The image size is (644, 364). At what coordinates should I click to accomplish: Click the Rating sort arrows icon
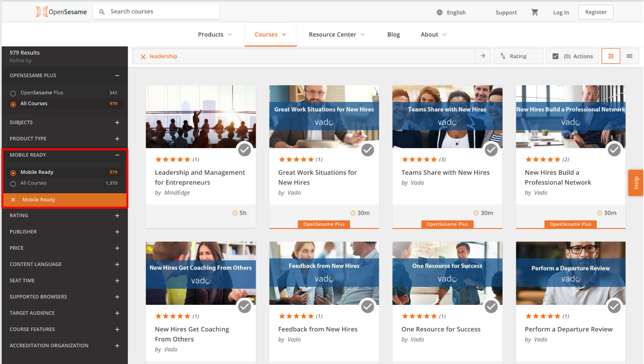pyautogui.click(x=503, y=56)
